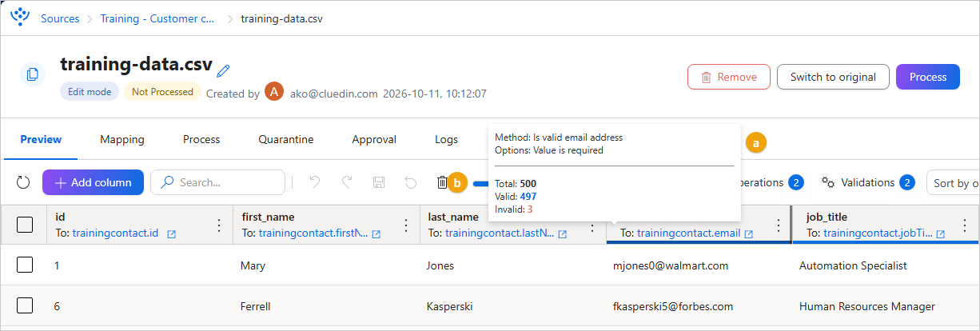Click the Remove button
This screenshot has height=331, width=980.
729,77
